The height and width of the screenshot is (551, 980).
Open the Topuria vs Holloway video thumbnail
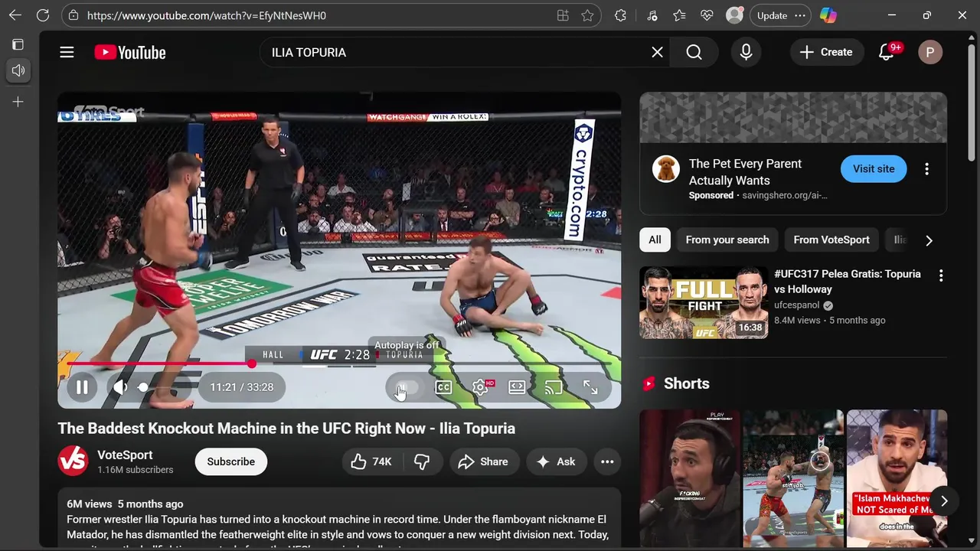(704, 302)
